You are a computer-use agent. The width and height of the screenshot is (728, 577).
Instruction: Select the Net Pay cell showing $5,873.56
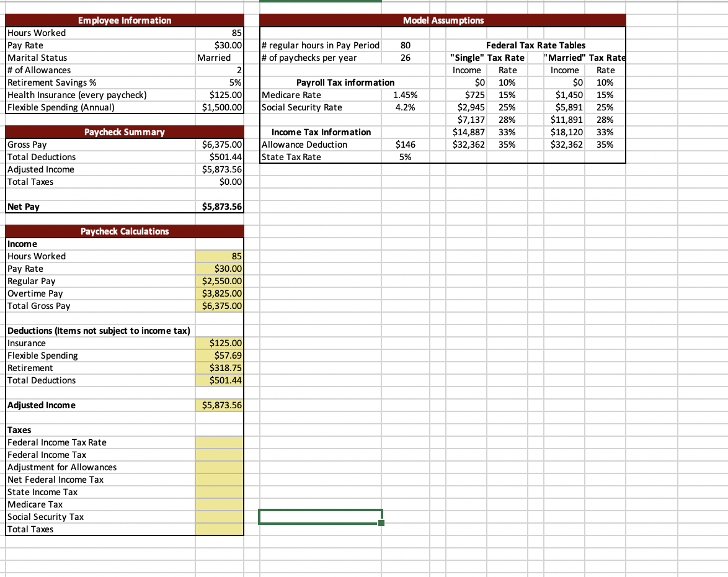pyautogui.click(x=219, y=207)
